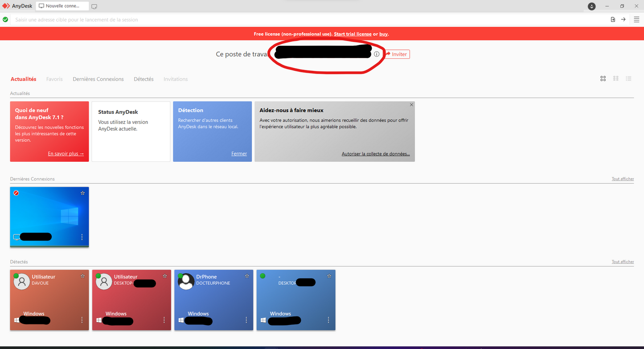644x349 pixels.
Task: Open options menu on DAVOUE tile
Action: pyautogui.click(x=82, y=320)
